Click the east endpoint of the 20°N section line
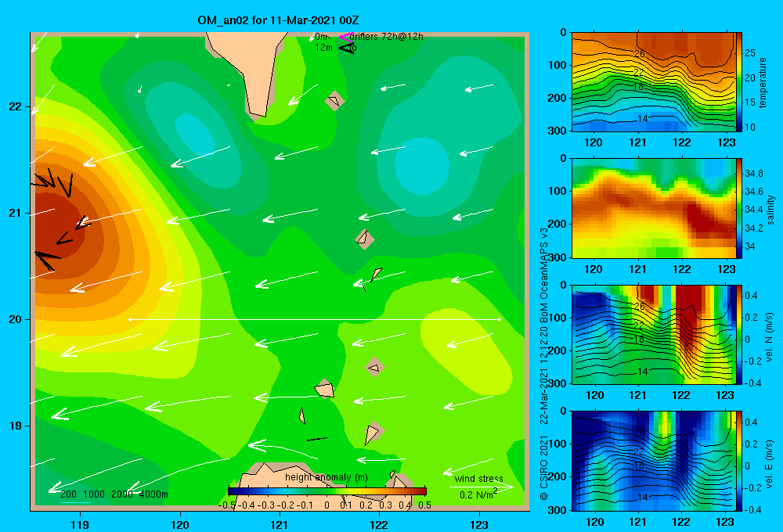783x532 pixels. click(499, 319)
